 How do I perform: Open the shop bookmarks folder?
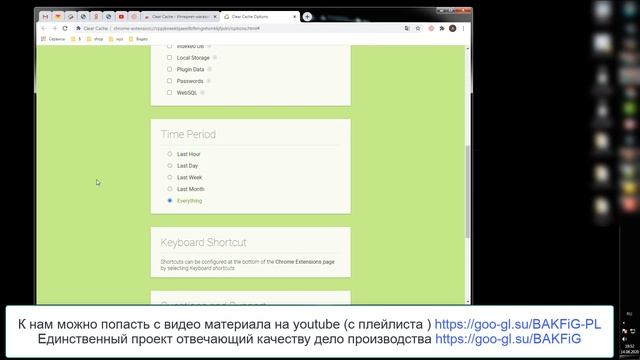point(95,39)
